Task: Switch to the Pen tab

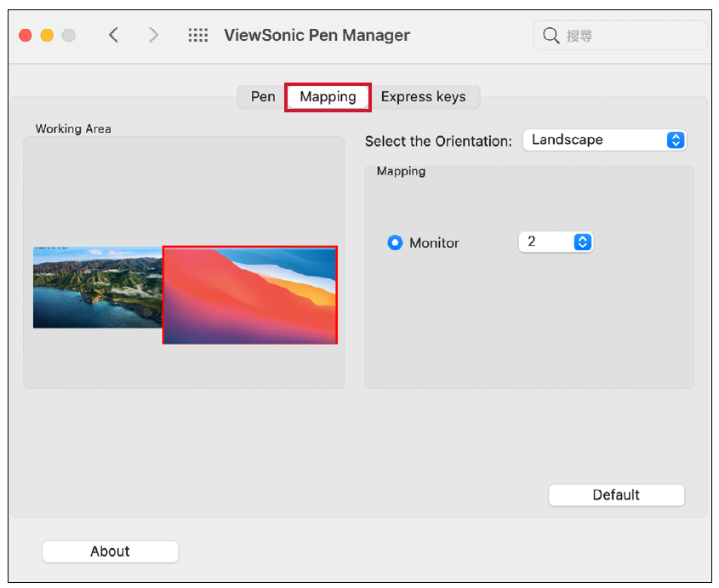Action: (263, 97)
